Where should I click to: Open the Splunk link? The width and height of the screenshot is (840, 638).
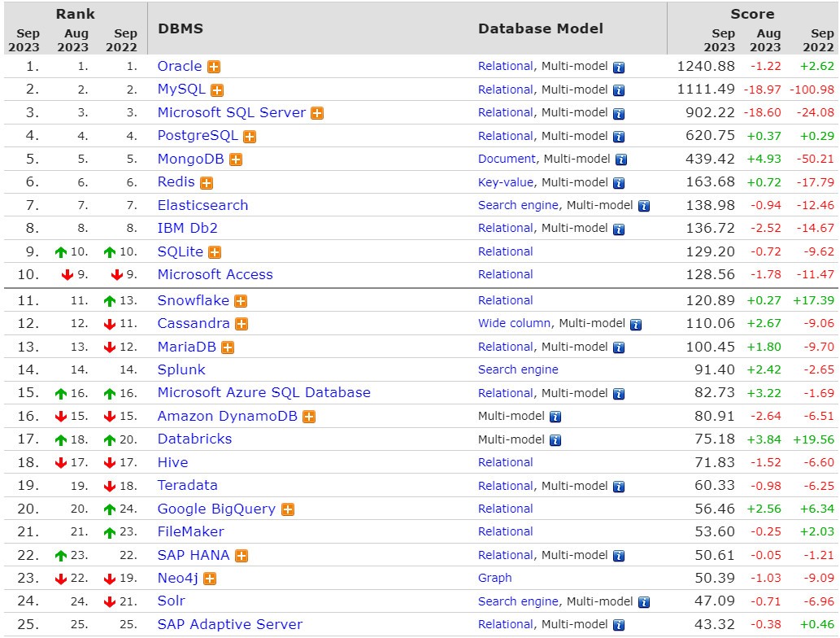pos(181,370)
